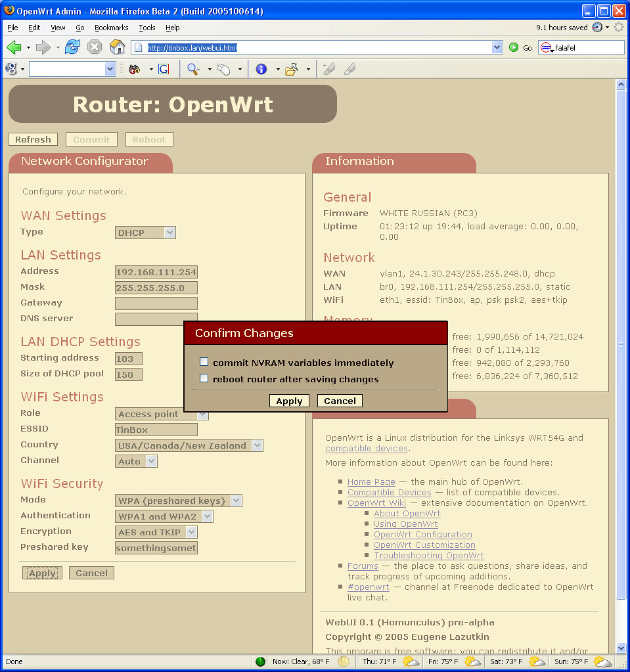Click the Refresh button
630x672 pixels.
(33, 139)
